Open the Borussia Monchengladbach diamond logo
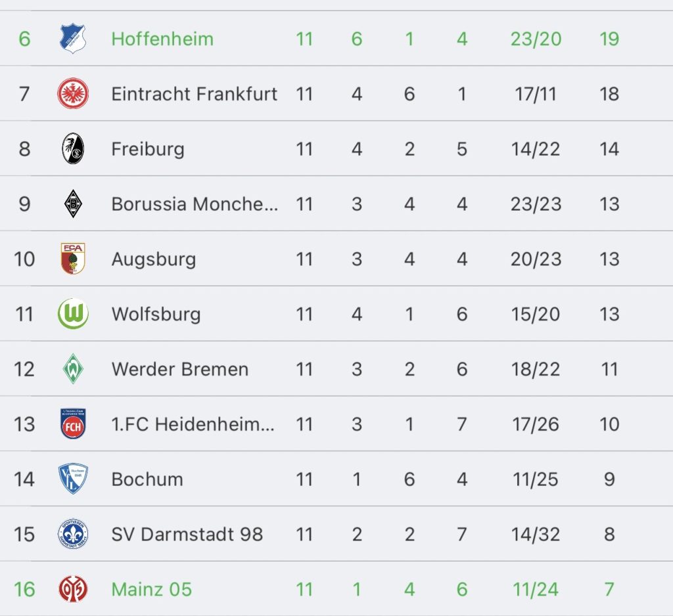This screenshot has height=616, width=673. click(x=73, y=204)
